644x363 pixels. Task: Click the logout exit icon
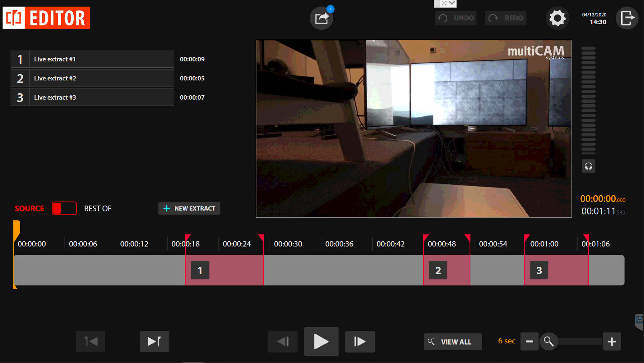627,18
